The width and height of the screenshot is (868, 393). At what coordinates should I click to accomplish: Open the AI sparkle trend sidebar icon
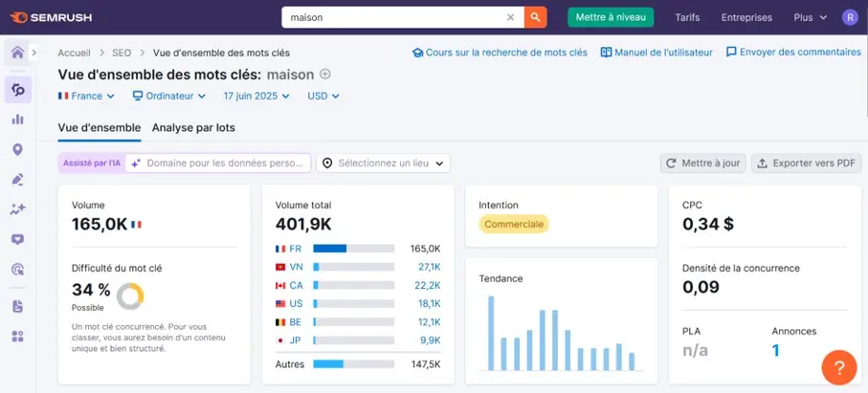pos(18,209)
